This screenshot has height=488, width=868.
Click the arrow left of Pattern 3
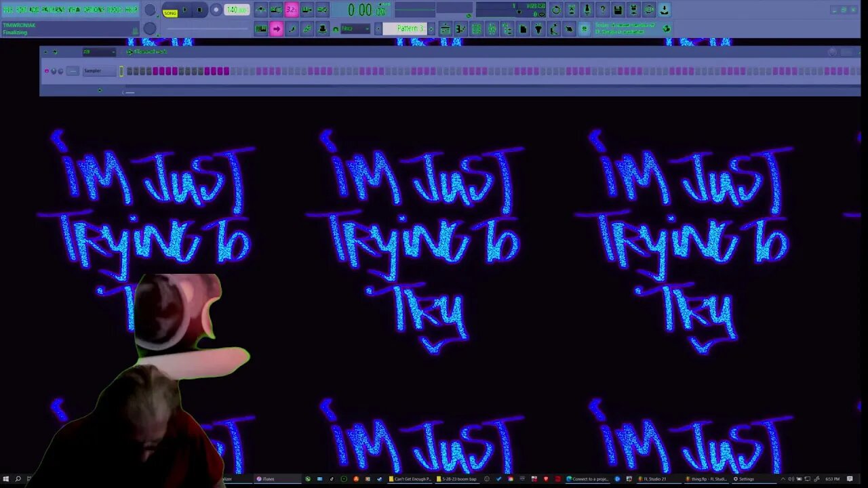click(x=378, y=28)
